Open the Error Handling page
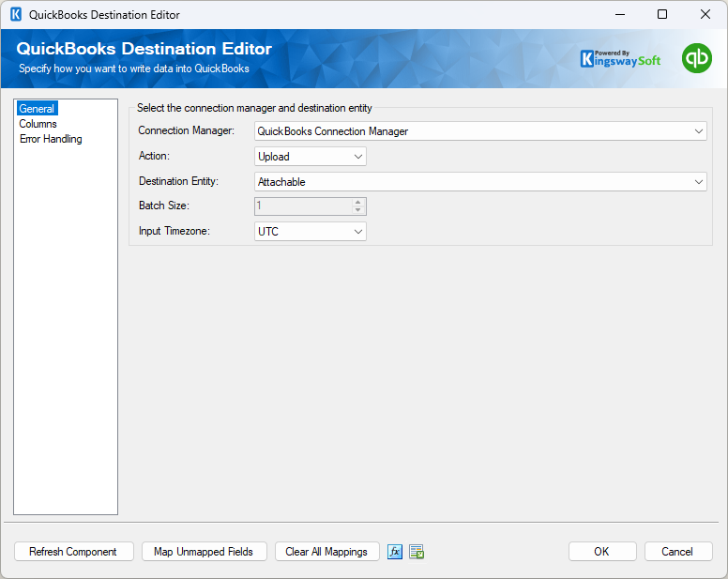This screenshot has width=728, height=579. [x=51, y=139]
